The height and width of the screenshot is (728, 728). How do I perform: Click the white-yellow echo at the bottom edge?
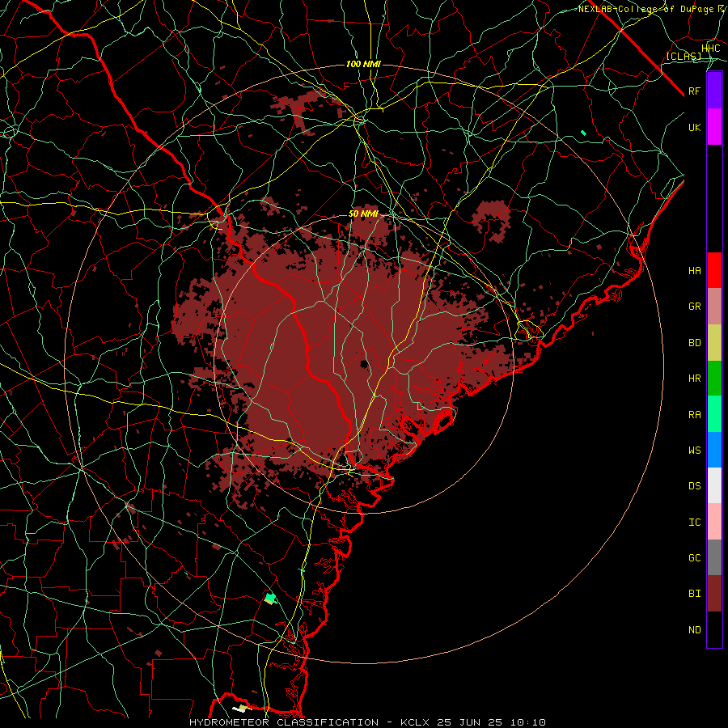[241, 708]
